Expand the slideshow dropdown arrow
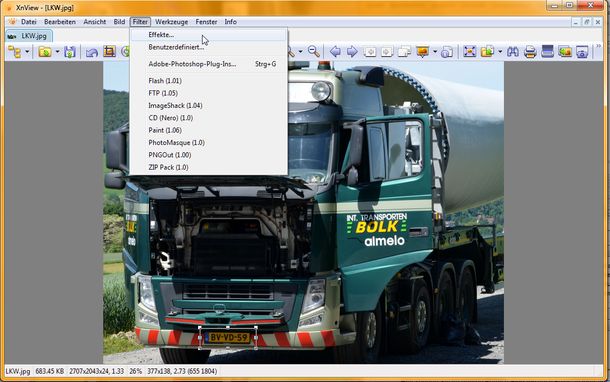This screenshot has height=382, width=610. (x=435, y=51)
